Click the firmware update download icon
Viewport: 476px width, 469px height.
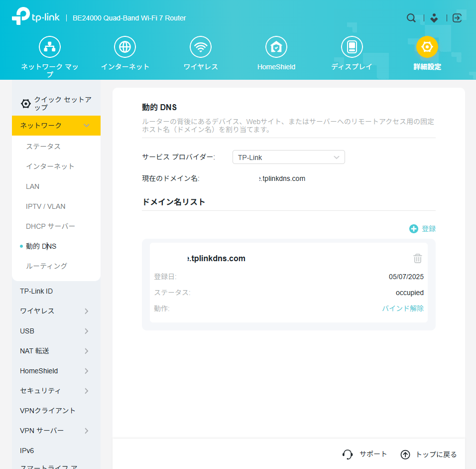pyautogui.click(x=434, y=18)
